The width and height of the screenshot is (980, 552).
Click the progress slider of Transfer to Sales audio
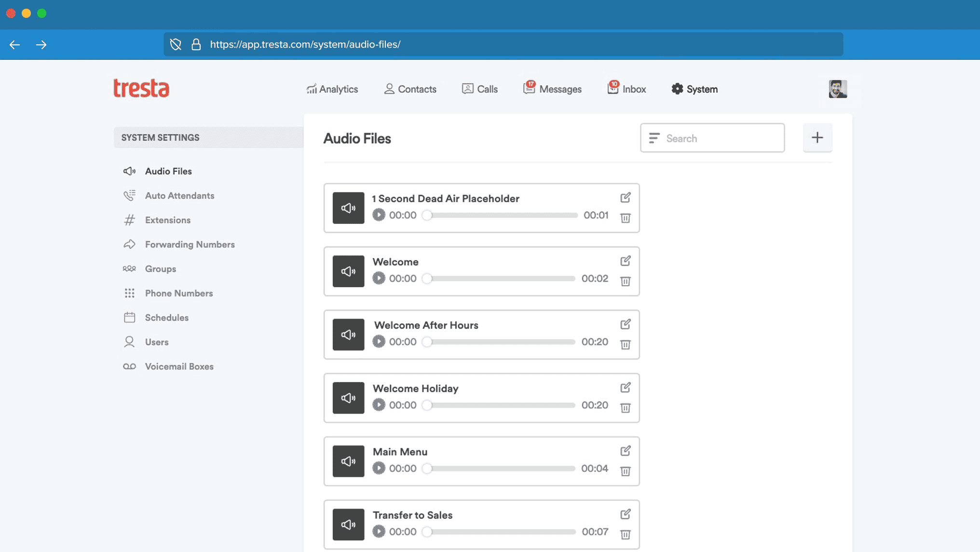pos(499,532)
